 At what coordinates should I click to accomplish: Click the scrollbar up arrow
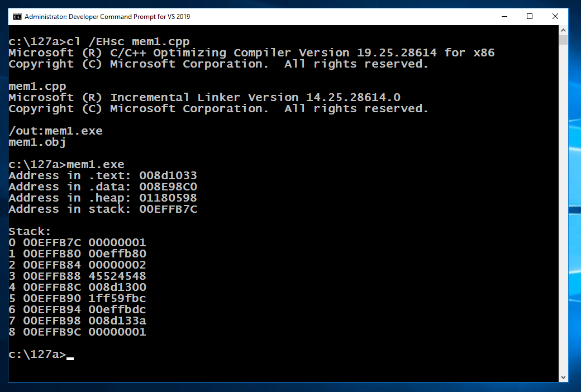point(564,30)
